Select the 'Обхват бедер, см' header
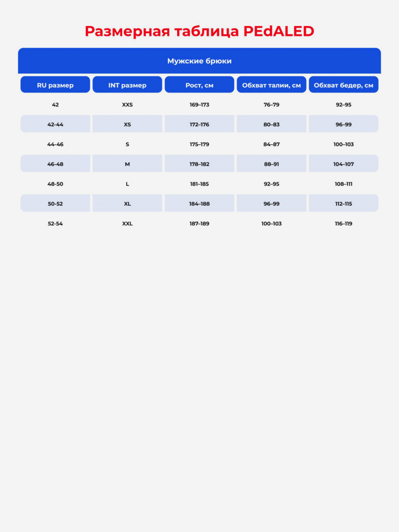The height and width of the screenshot is (532, 399). pos(344,85)
